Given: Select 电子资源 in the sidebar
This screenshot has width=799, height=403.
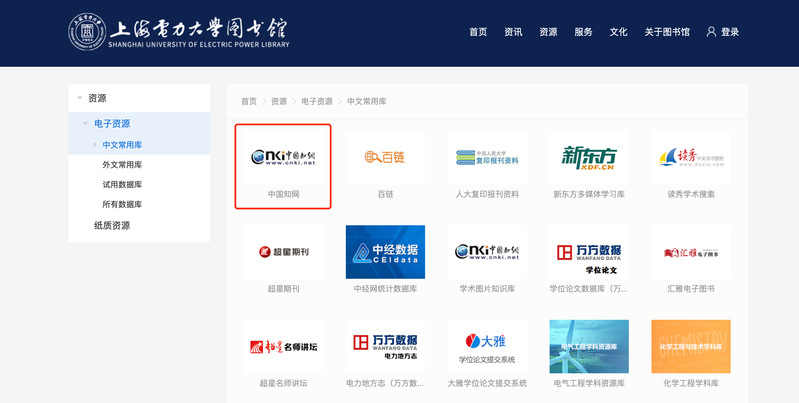Looking at the screenshot, I should click(112, 123).
